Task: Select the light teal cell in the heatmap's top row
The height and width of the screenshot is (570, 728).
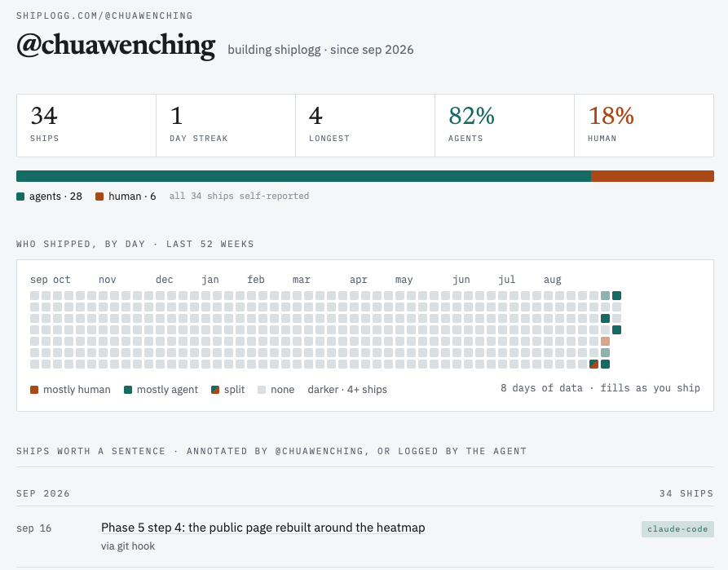Action: pyautogui.click(x=605, y=296)
